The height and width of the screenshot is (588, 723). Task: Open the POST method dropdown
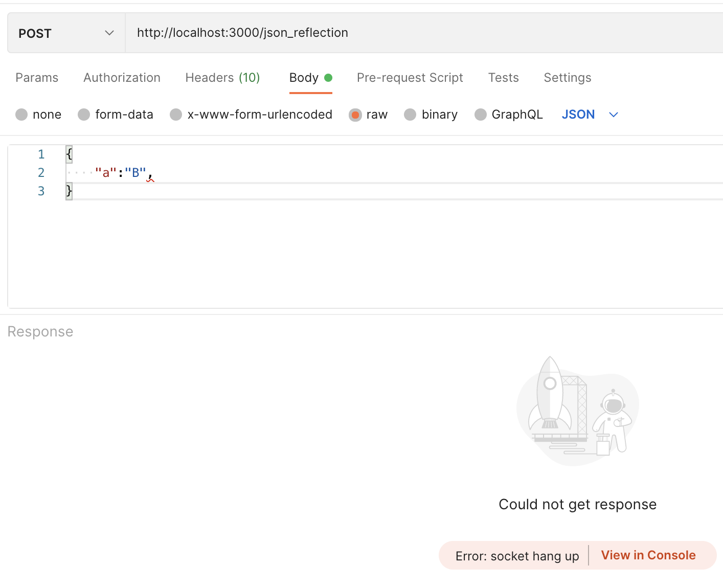point(109,32)
